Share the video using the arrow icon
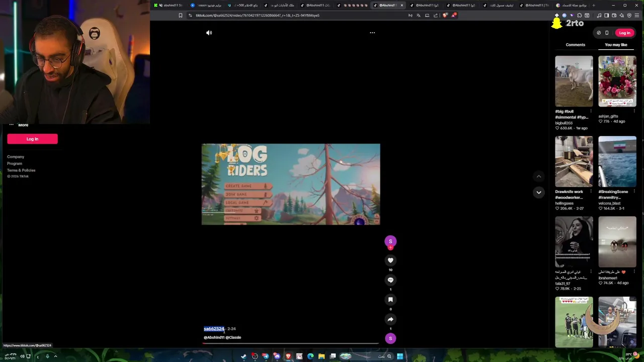This screenshot has height=362, width=644. click(x=390, y=319)
